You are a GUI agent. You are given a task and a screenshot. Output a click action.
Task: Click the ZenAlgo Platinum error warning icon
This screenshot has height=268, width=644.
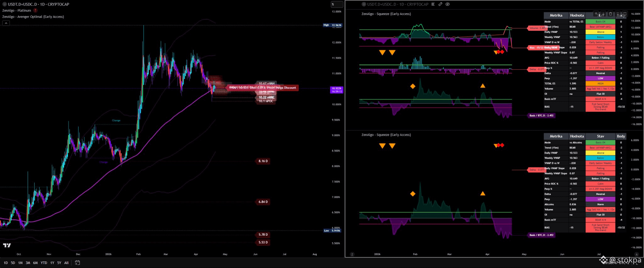pyautogui.click(x=36, y=10)
